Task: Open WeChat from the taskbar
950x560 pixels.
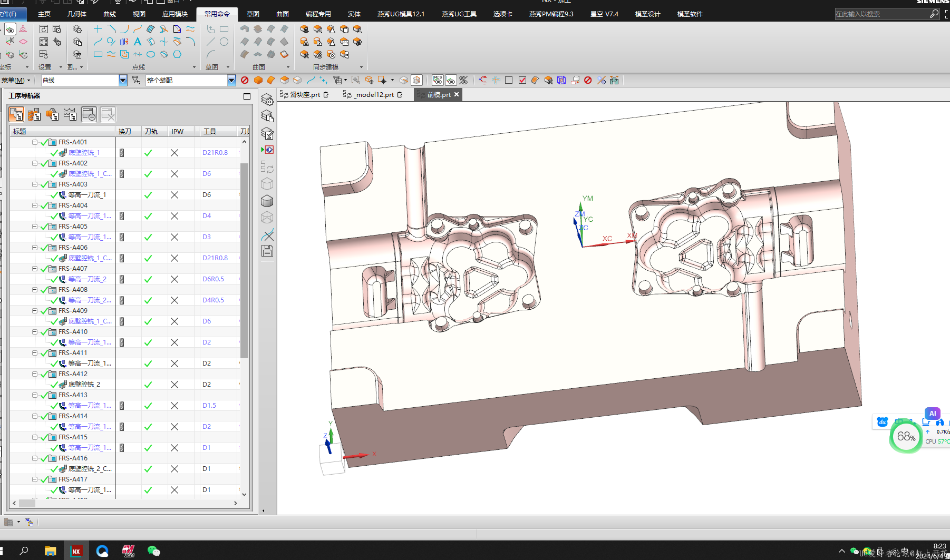Action: pos(153,551)
